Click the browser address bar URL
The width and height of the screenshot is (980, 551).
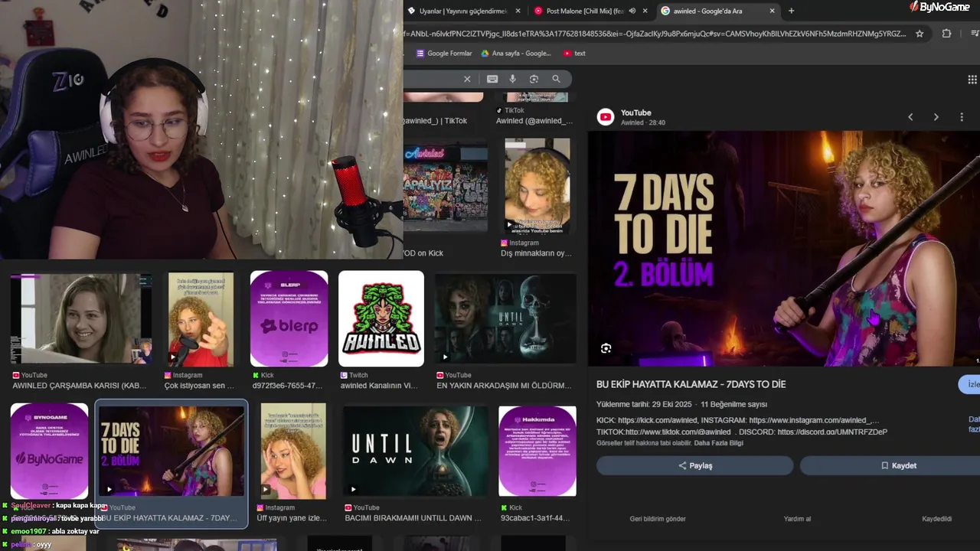tap(655, 34)
